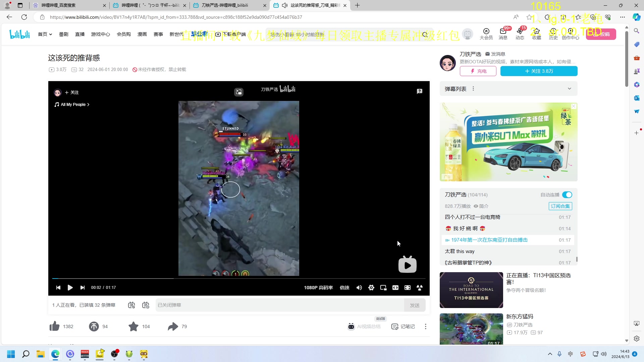
Task: Open the 新东方猛犸 video thumbnail
Action: point(471,329)
